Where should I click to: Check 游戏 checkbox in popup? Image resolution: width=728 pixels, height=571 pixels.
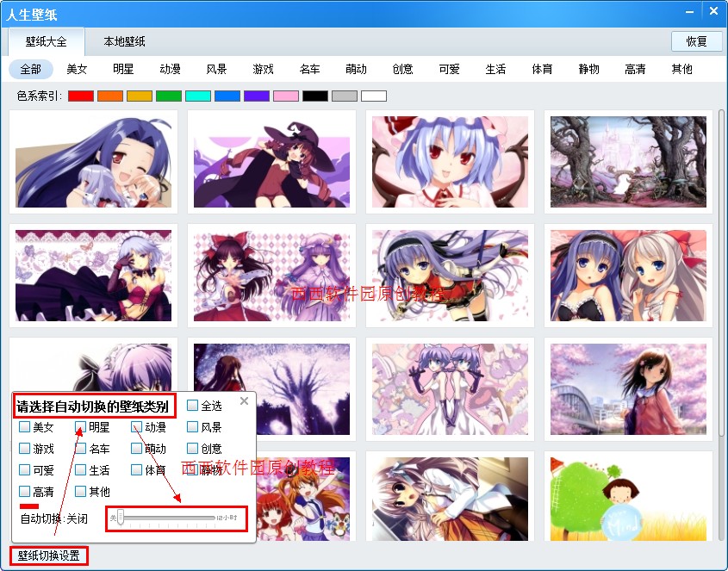coord(25,448)
